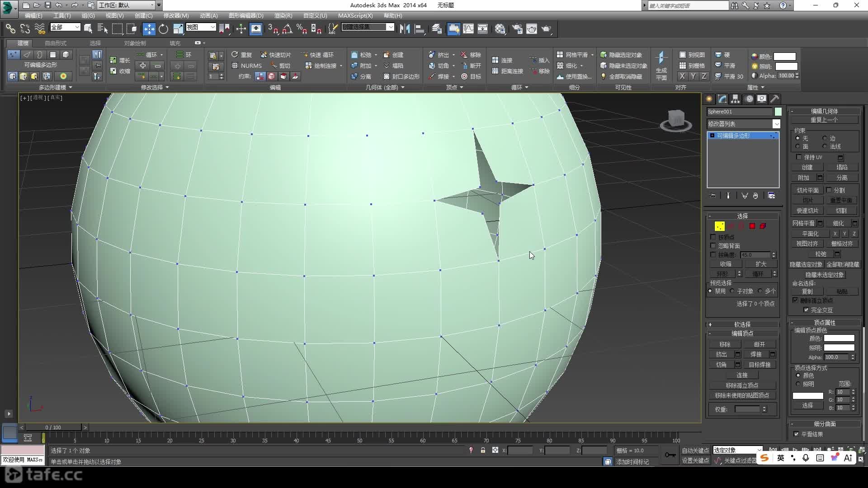Select the 子对象 preview selection radio
Viewport: 868px width, 488px height.
732,291
